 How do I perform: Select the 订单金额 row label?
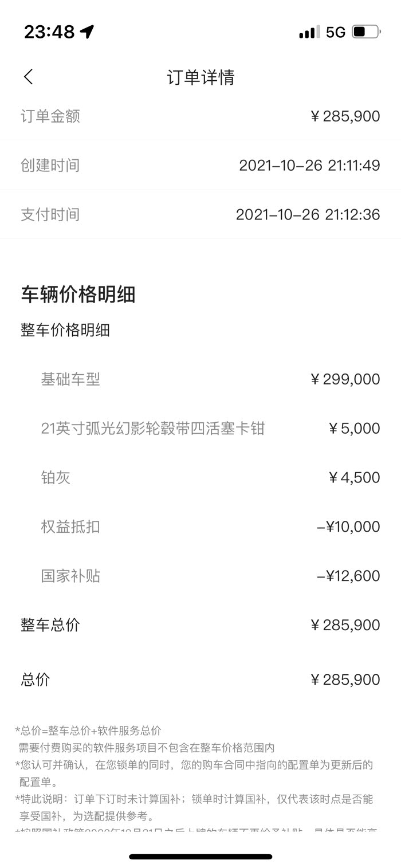pyautogui.click(x=50, y=116)
